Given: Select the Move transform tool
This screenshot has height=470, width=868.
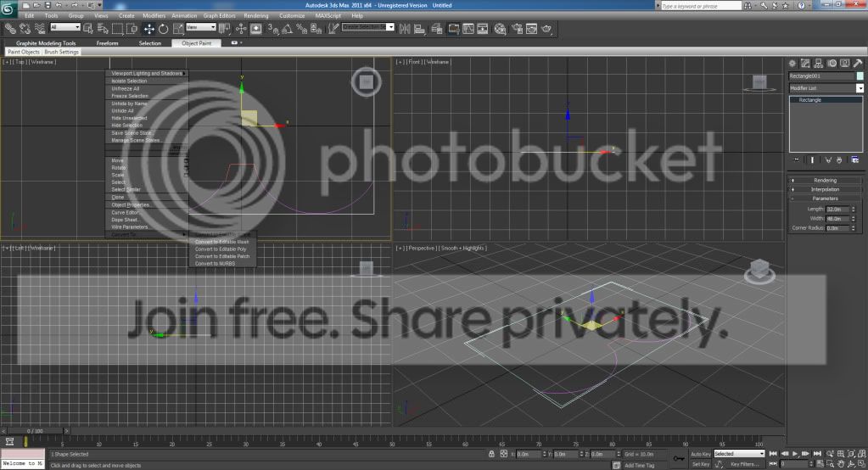Looking at the screenshot, I should pyautogui.click(x=149, y=29).
